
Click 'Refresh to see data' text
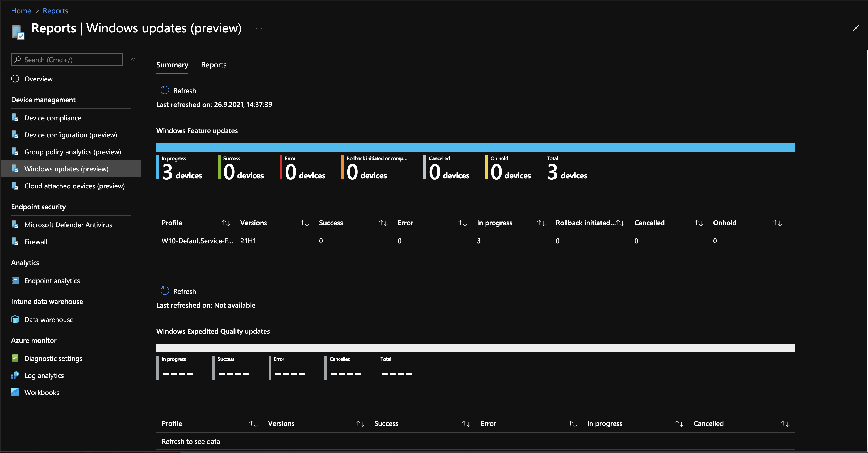[191, 442]
